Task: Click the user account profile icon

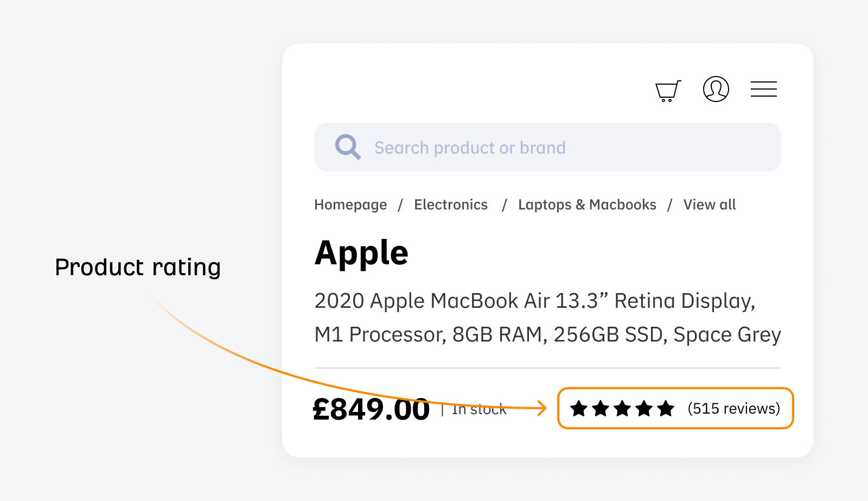Action: point(716,90)
